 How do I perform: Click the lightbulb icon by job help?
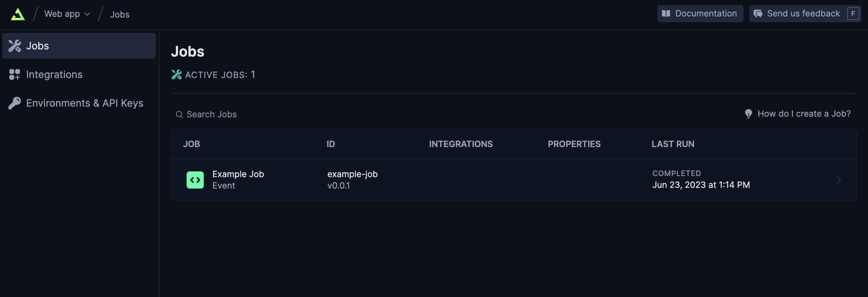pos(748,114)
